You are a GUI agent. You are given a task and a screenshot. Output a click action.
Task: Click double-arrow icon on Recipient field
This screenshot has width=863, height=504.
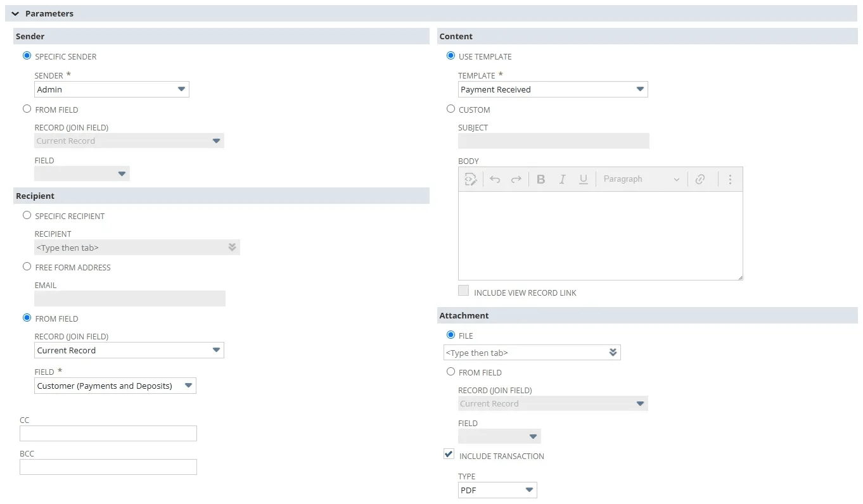(232, 248)
